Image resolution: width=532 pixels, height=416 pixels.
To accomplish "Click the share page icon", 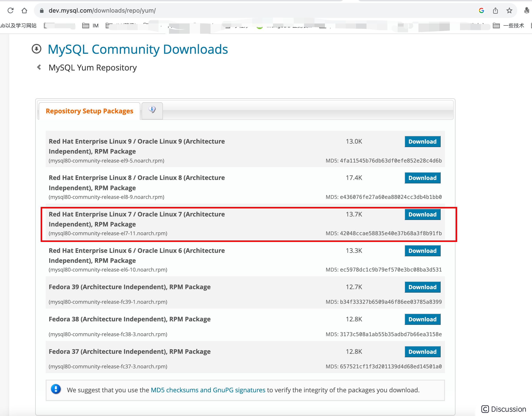I will point(495,10).
